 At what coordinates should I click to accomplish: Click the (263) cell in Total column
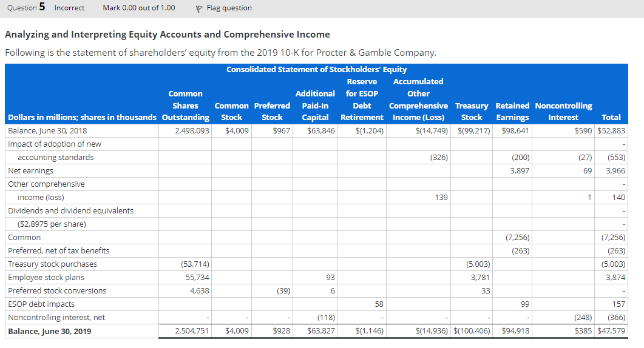pos(611,251)
